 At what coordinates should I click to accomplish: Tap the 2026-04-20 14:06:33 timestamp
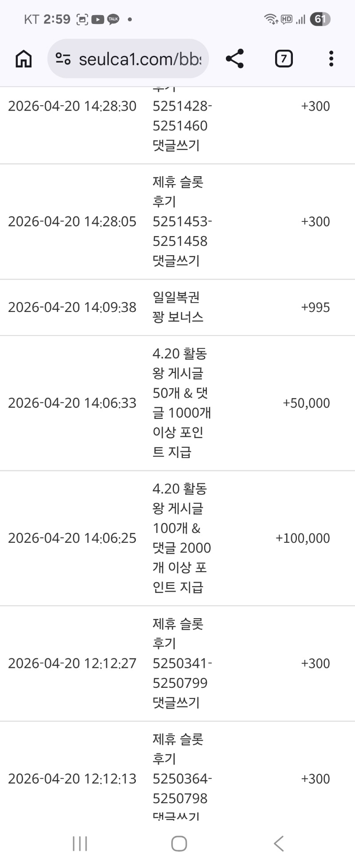click(72, 403)
